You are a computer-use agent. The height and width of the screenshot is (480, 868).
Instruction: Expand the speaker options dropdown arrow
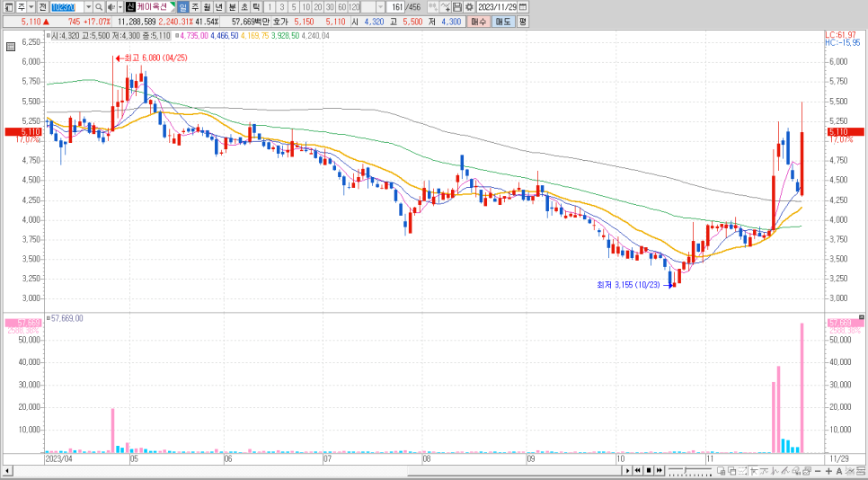(120, 7)
